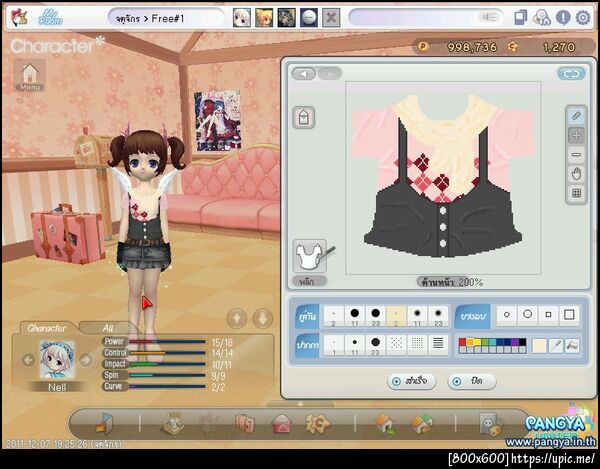Image resolution: width=600 pixels, height=469 pixels.
Task: Click the house with green arrow icon
Action: coord(386,424)
